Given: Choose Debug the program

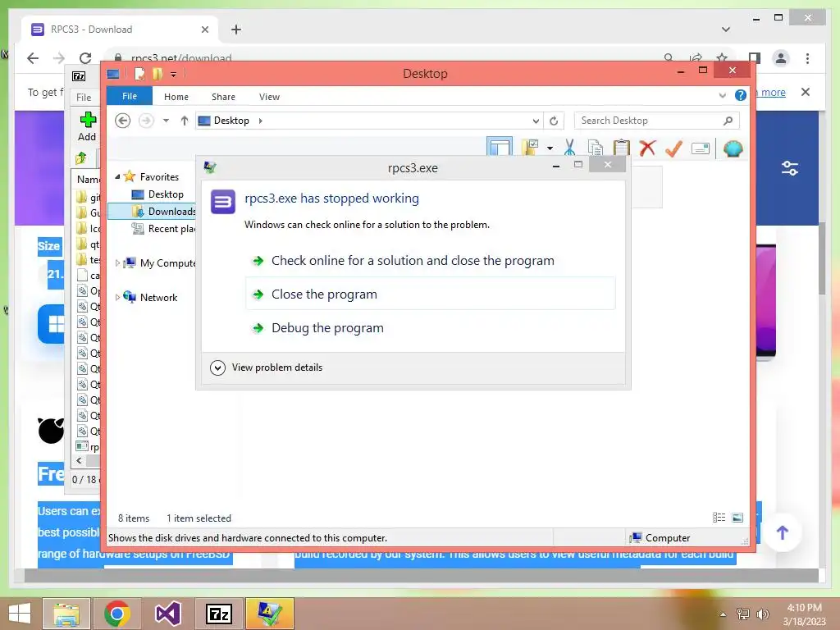Looking at the screenshot, I should (430, 328).
